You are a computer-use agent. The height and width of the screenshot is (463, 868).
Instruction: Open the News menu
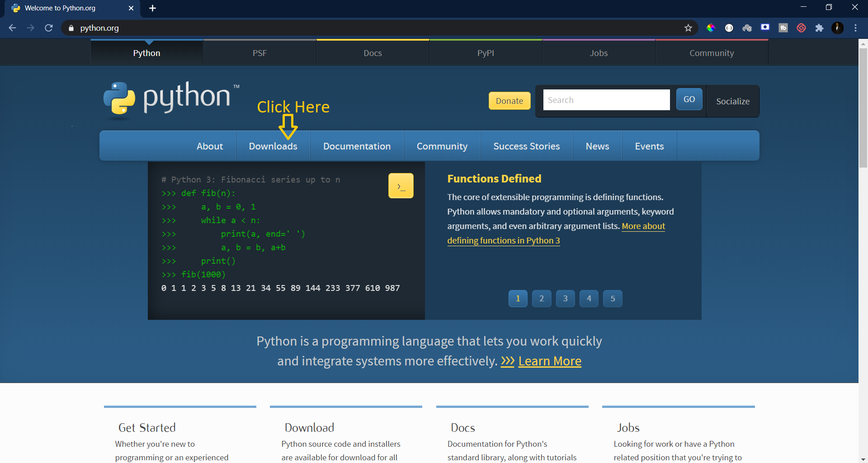tap(597, 146)
